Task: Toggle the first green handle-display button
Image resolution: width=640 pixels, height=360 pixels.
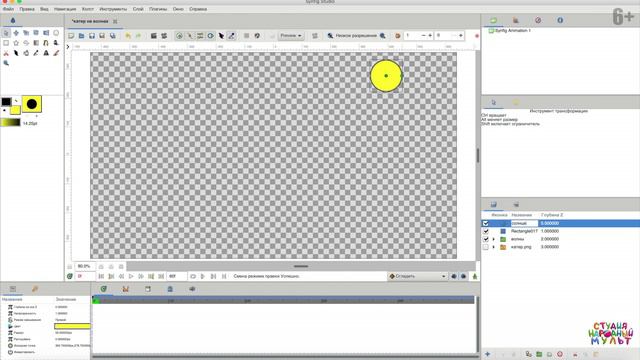Action: [179, 36]
